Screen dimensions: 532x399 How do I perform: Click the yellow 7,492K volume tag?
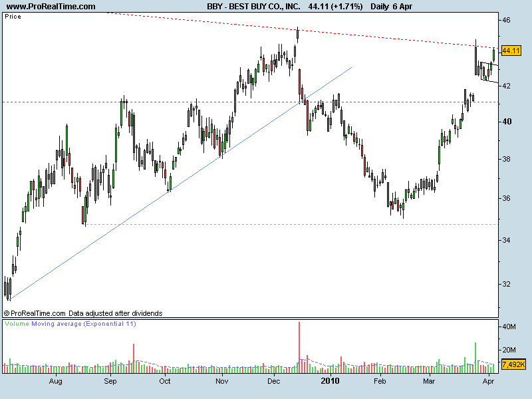pyautogui.click(x=513, y=364)
